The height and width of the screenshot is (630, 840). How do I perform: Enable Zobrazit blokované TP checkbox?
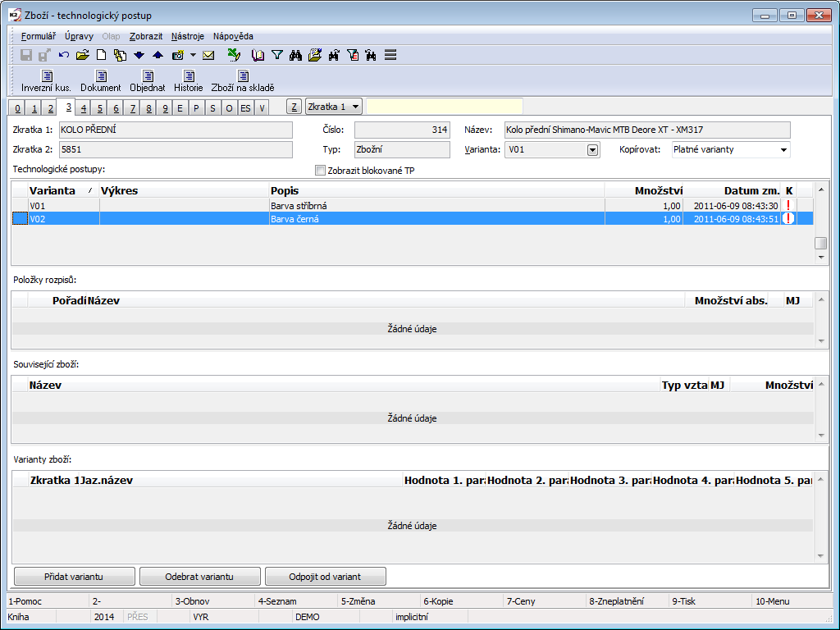click(x=321, y=171)
